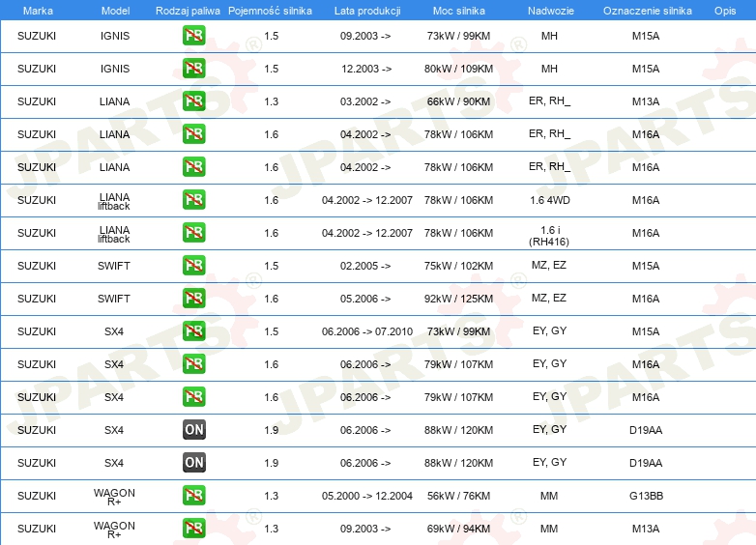Viewport: 756px width, 545px height.
Task: Select diesel ON icon for SX4 D19AA first row
Action: pos(193,430)
